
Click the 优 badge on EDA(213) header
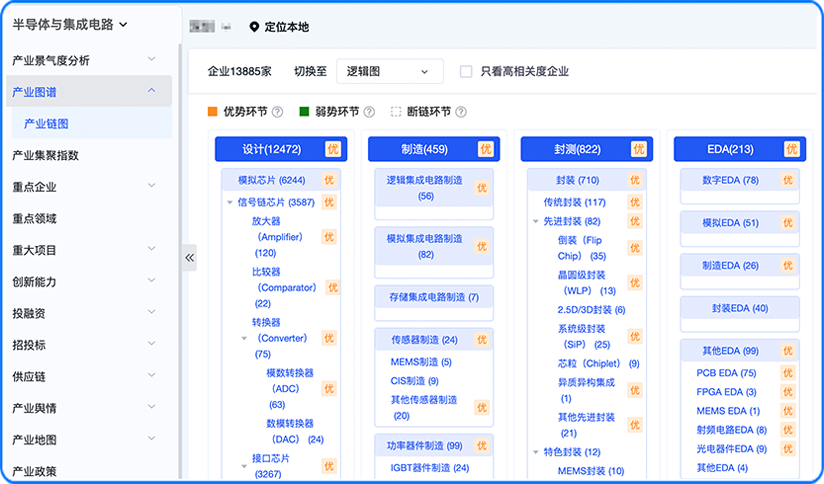click(x=791, y=149)
